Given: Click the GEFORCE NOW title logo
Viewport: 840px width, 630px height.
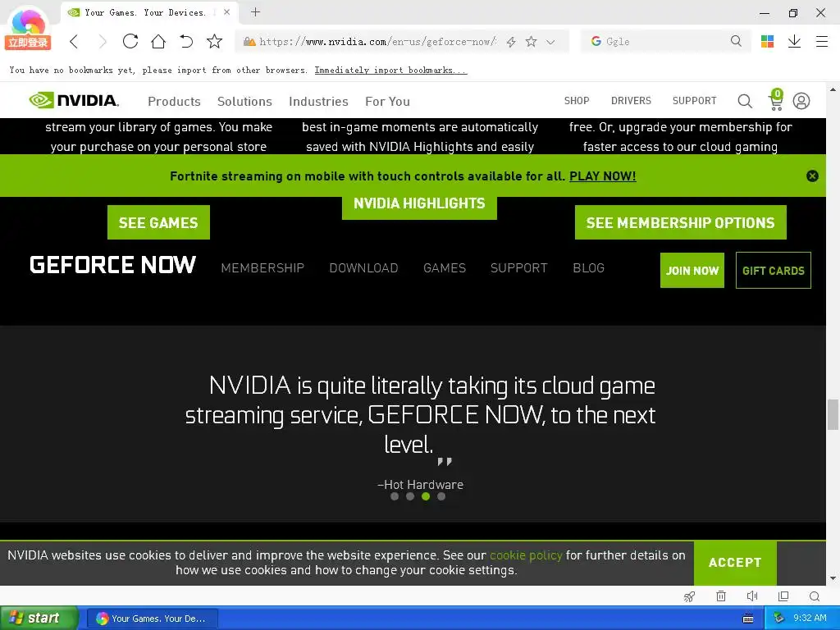Looking at the screenshot, I should click(x=113, y=265).
